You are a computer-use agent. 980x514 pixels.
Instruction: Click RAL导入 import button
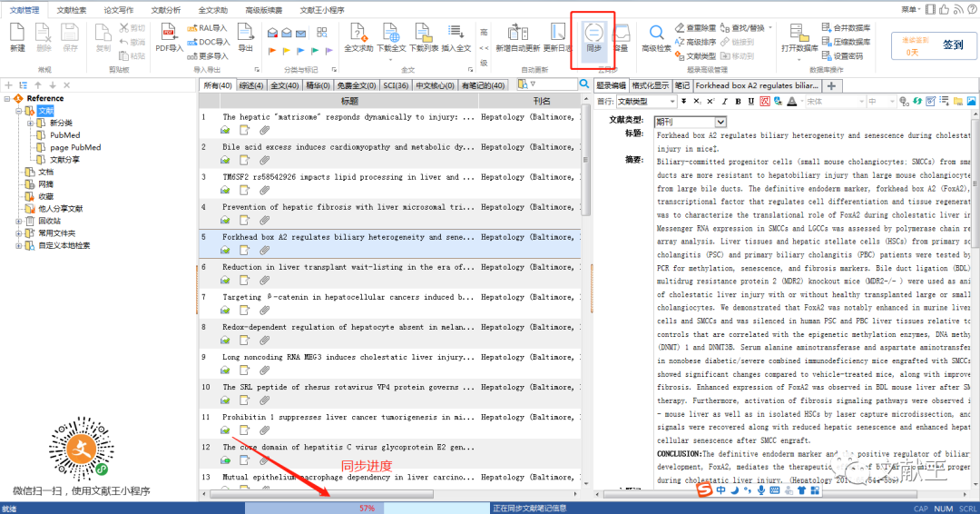[208, 28]
